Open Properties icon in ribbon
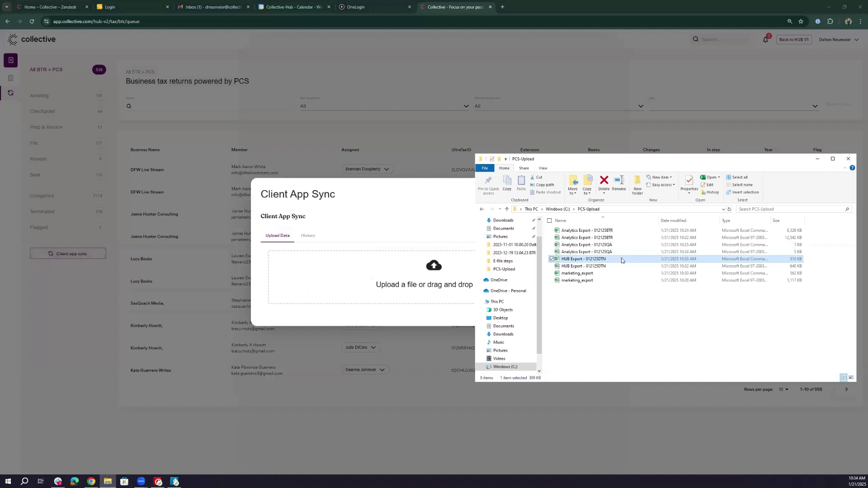 (x=689, y=181)
